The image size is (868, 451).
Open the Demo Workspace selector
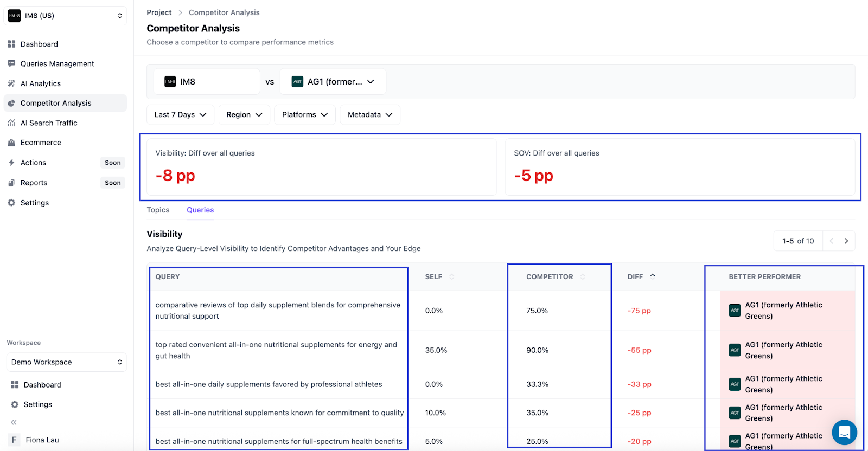(x=67, y=362)
